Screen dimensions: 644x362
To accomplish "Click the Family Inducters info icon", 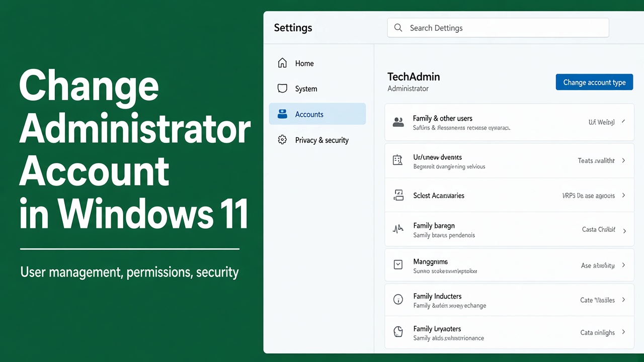I will pos(398,300).
